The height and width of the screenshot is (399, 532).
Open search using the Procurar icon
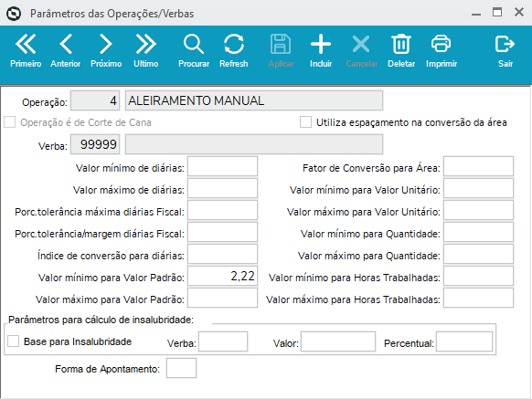[x=194, y=50]
